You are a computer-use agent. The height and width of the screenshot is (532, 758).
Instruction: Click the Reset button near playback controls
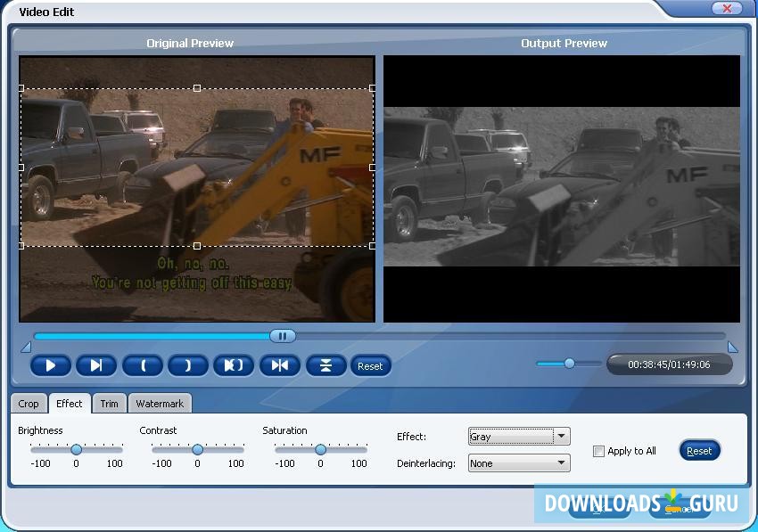371,365
